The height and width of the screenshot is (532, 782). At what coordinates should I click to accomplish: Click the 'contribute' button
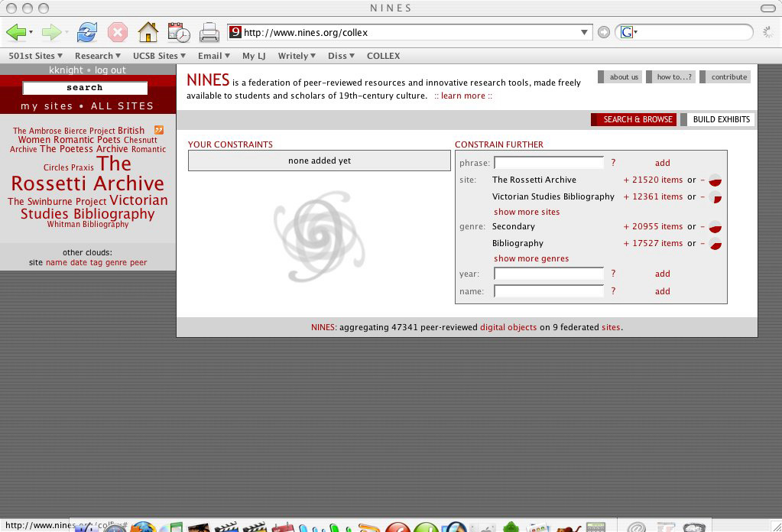(725, 76)
